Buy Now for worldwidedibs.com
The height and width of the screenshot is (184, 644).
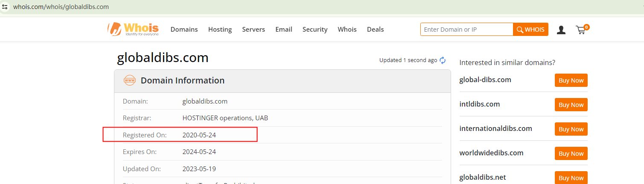571,154
